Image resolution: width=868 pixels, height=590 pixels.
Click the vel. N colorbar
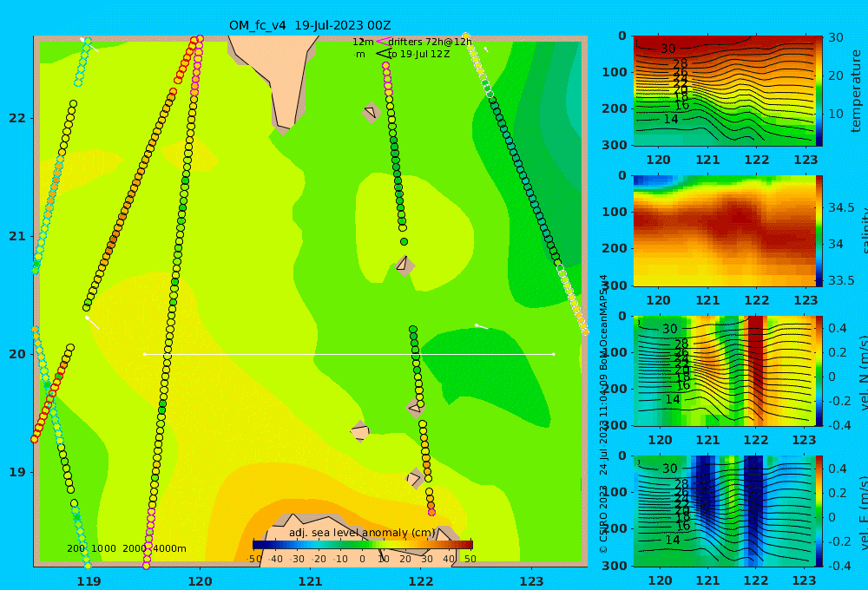click(819, 370)
